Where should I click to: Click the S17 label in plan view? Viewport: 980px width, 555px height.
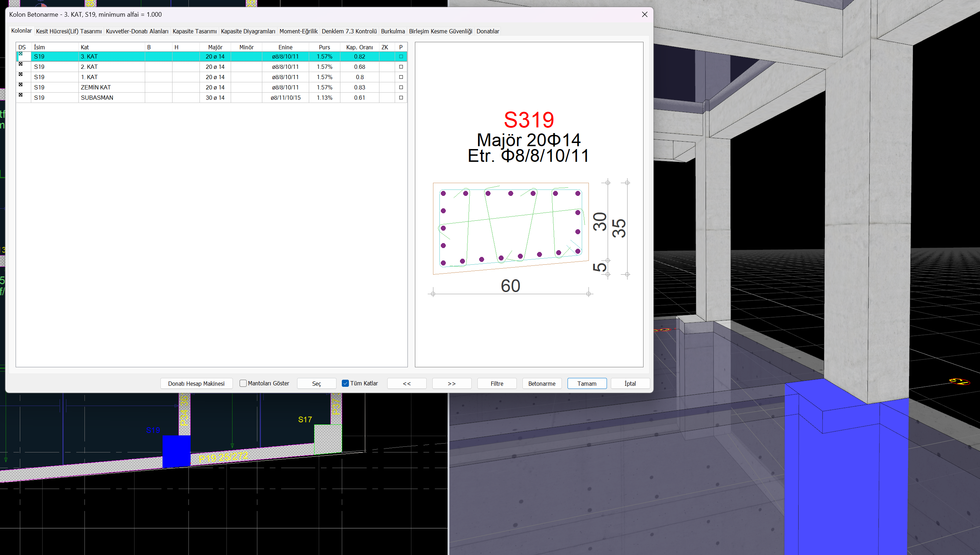(x=305, y=419)
